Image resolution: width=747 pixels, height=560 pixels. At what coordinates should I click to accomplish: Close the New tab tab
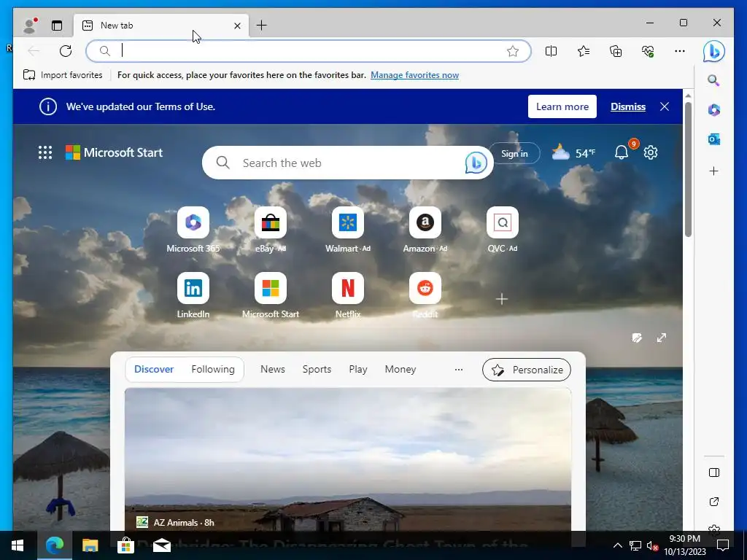pyautogui.click(x=237, y=26)
